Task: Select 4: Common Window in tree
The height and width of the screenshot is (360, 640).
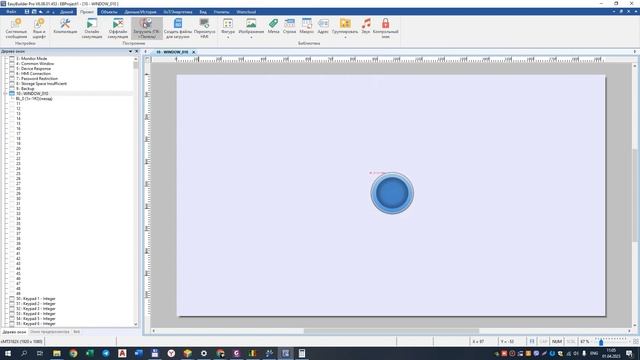Action: tap(35, 64)
